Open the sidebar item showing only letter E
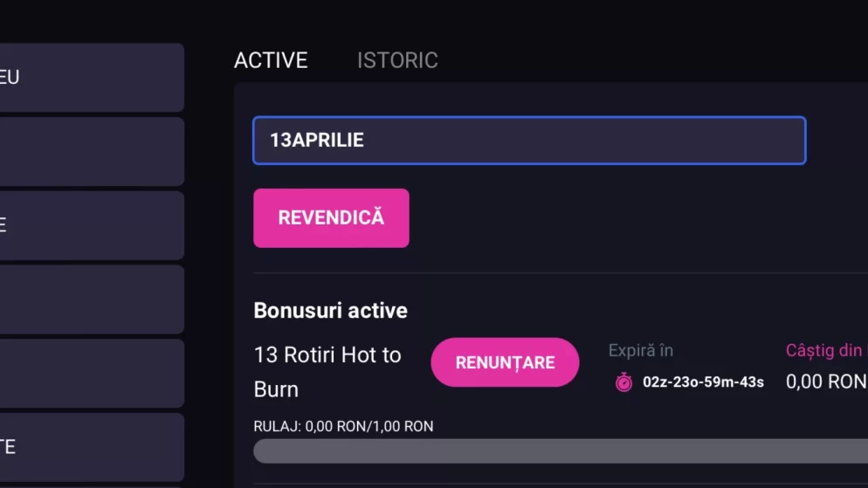The height and width of the screenshot is (488, 868). [x=92, y=225]
